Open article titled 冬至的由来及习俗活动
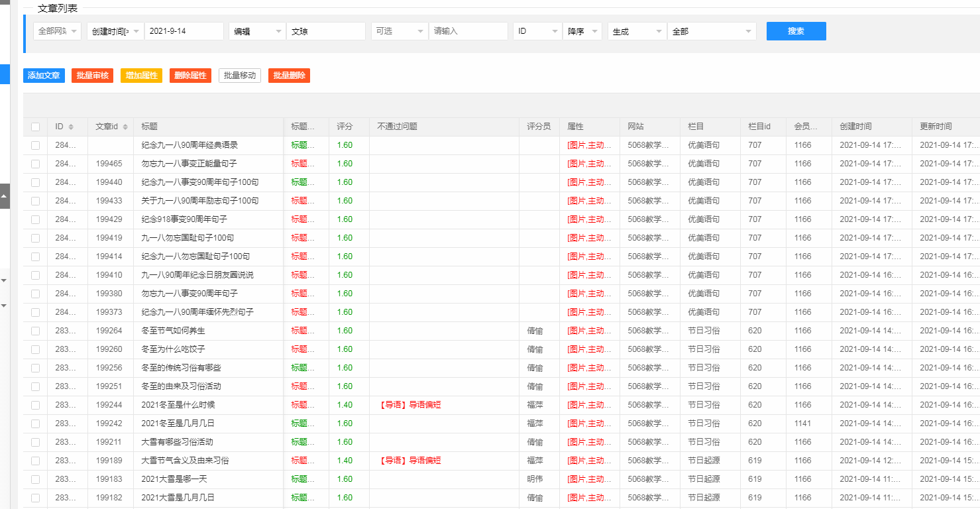 pos(181,386)
